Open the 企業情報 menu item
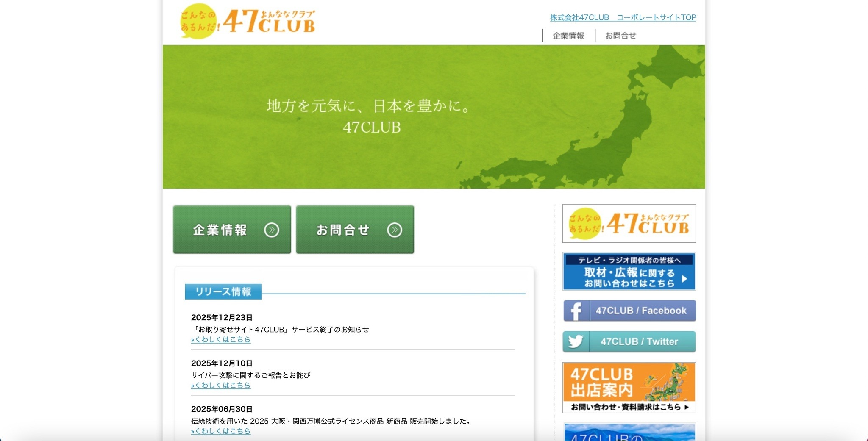Image resolution: width=868 pixels, height=441 pixels. 568,35
